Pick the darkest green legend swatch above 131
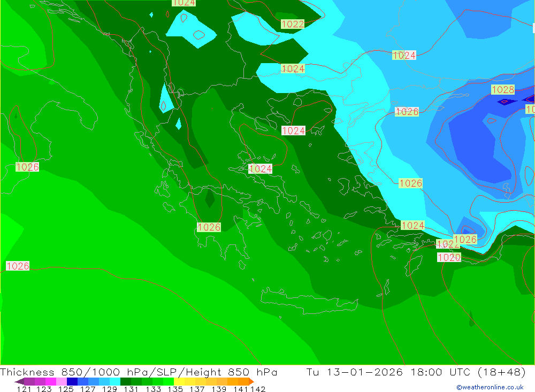535x392 pixels. [126, 381]
